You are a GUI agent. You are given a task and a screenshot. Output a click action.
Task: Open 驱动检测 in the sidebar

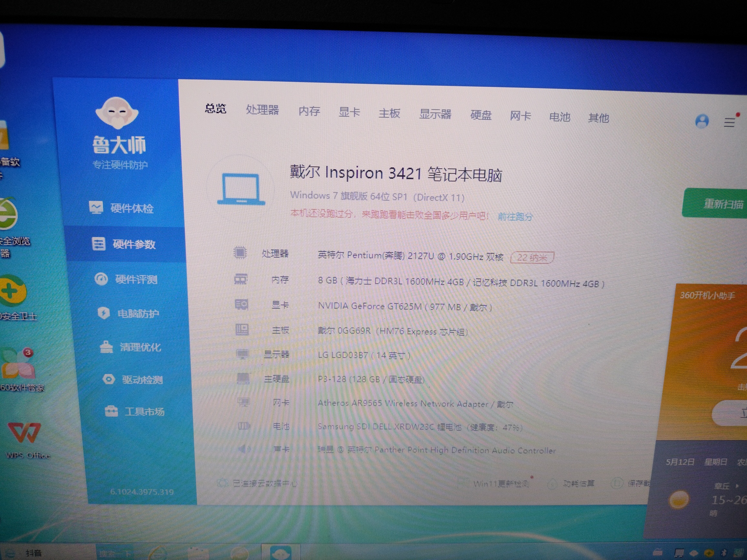pos(133,380)
